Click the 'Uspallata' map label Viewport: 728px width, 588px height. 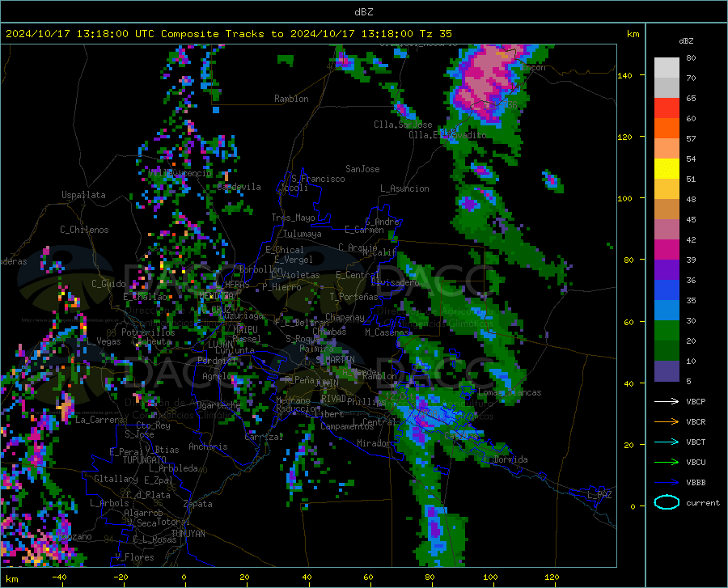[x=83, y=195]
